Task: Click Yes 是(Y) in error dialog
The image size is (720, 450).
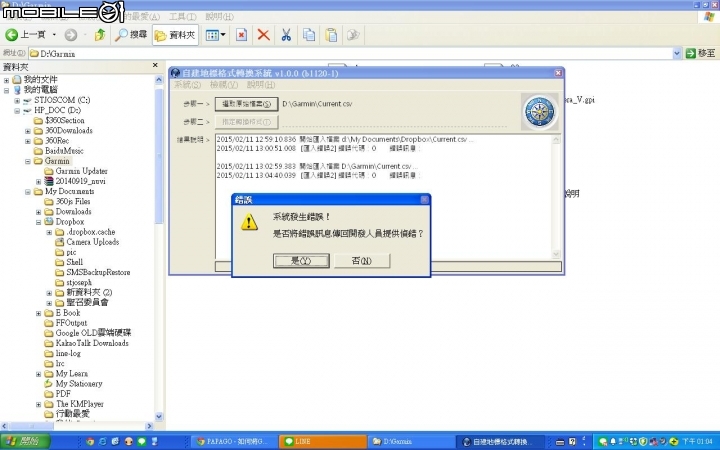Action: tap(301, 261)
